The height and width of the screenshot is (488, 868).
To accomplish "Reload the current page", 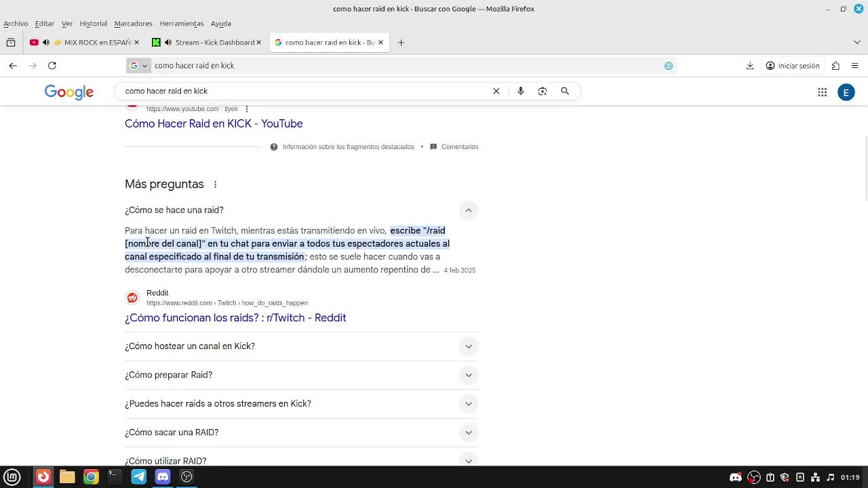I will [52, 66].
